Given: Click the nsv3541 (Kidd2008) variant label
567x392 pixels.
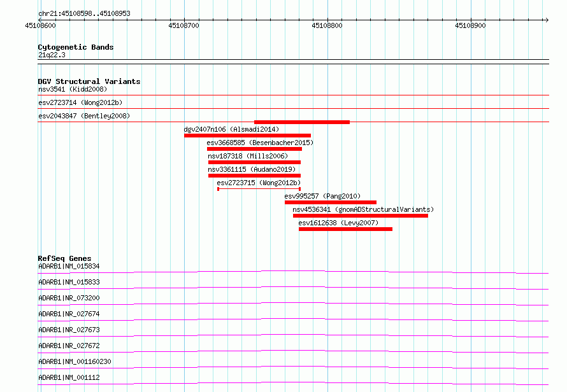Looking at the screenshot, I should [73, 89].
